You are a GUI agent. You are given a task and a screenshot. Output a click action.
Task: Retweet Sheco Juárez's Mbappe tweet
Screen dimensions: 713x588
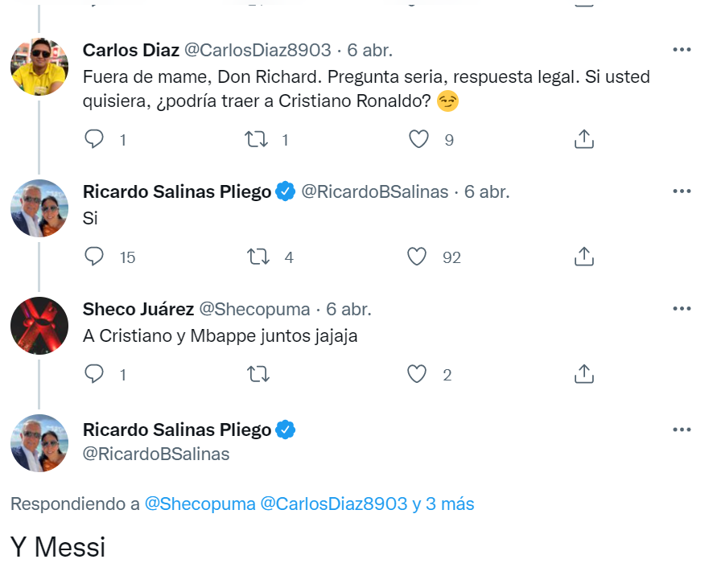[x=258, y=374]
